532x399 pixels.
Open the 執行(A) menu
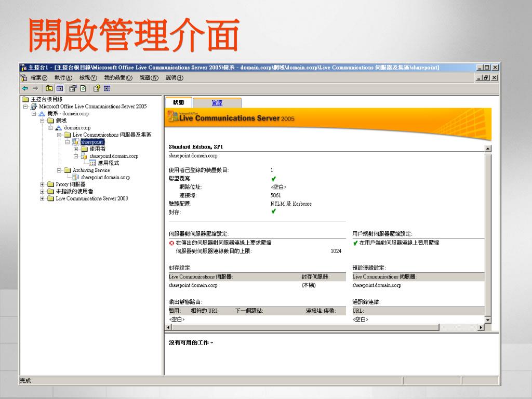tap(63, 78)
